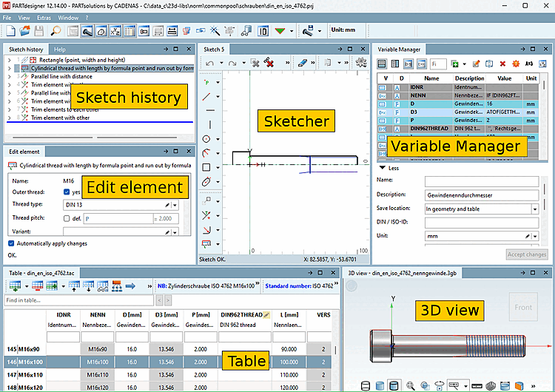Viewport: 555px width, 392px height.
Task: Toggle the sketch window button in the main toolbar
Action: (x=101, y=31)
